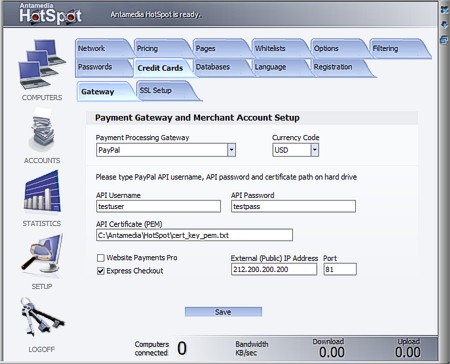Enable the Website Payments Pro checkbox

coord(101,258)
